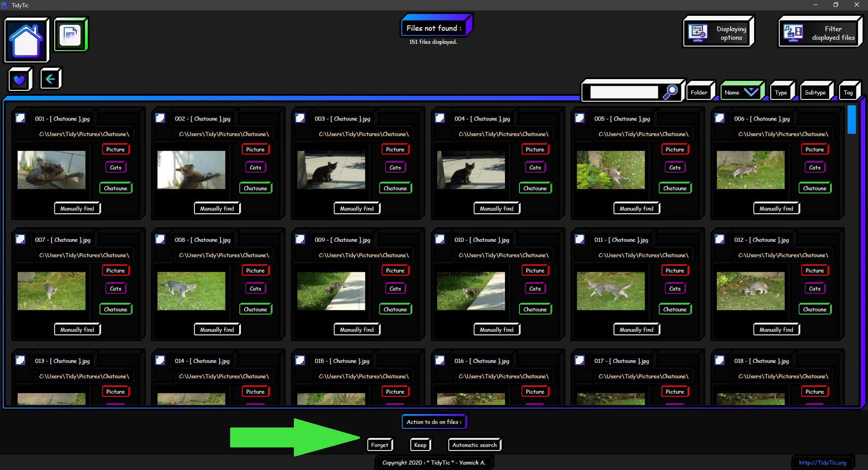Screen dimensions: 868x470
Task: Open thumbnail of 012 - [ Chatoune ].jpg
Action: pyautogui.click(x=751, y=291)
